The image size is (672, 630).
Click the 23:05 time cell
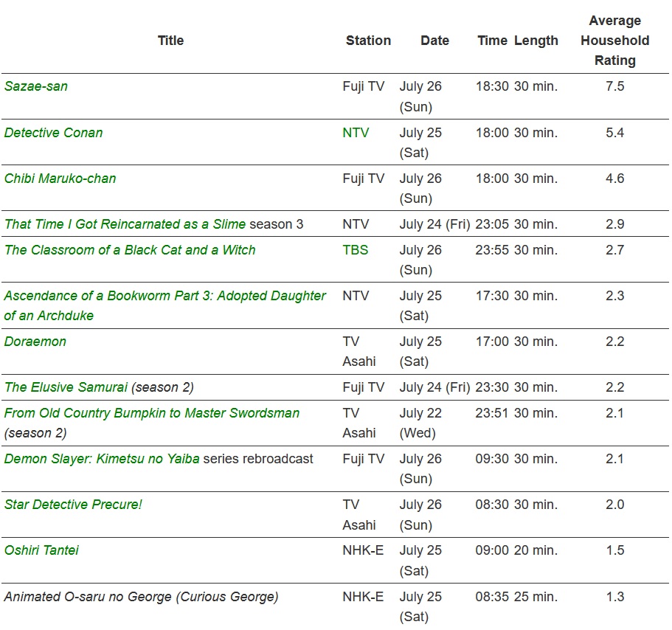492,224
